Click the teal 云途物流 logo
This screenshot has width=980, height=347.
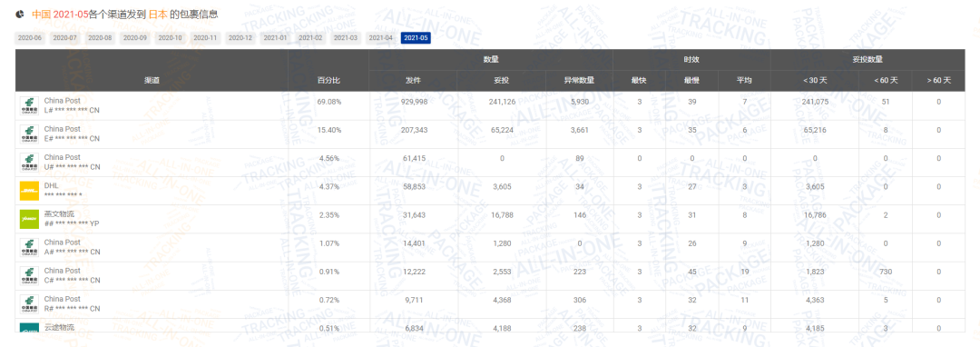click(x=29, y=328)
